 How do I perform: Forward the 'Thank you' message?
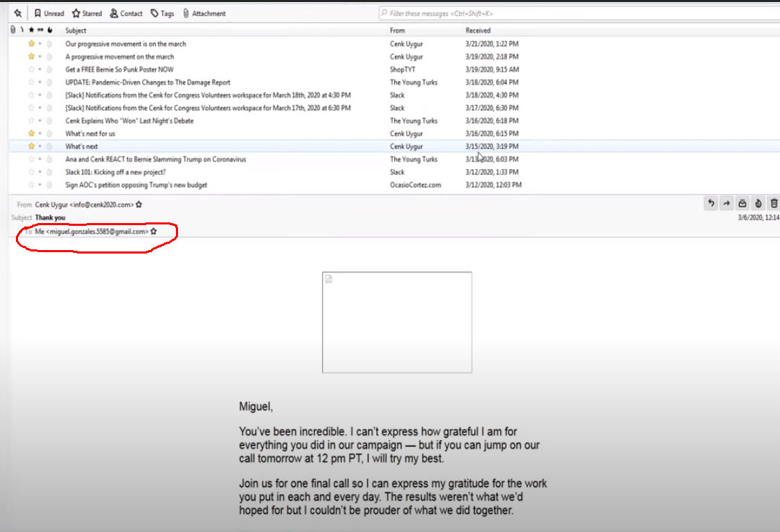(727, 203)
